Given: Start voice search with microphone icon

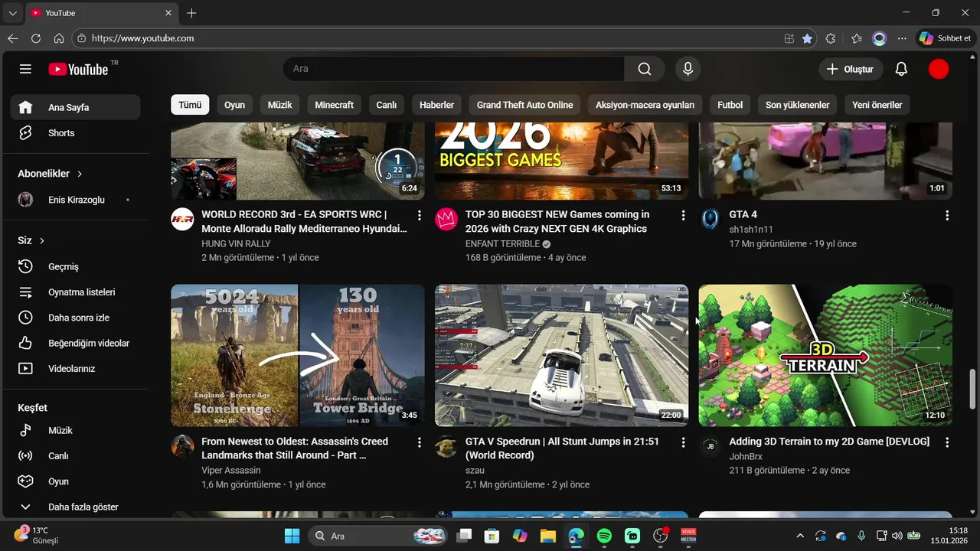Looking at the screenshot, I should [688, 69].
